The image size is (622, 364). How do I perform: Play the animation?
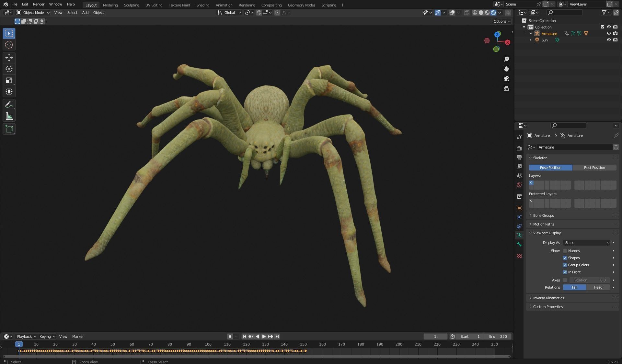264,336
